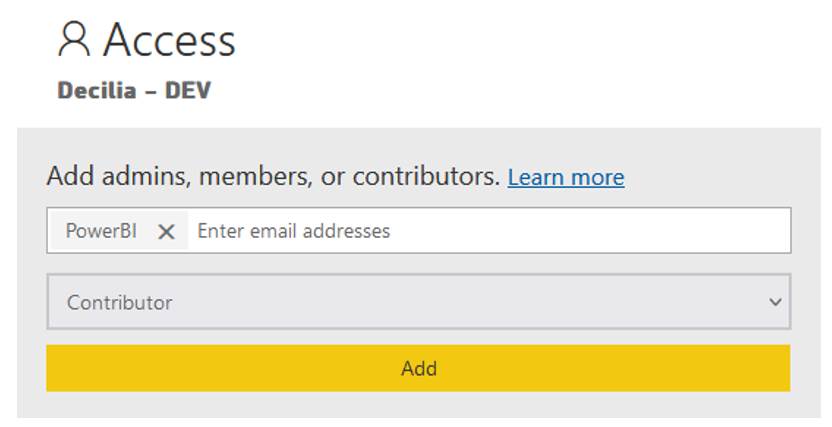This screenshot has width=832, height=427.
Task: Click the Add admins, members, or contributors text
Action: (x=273, y=176)
